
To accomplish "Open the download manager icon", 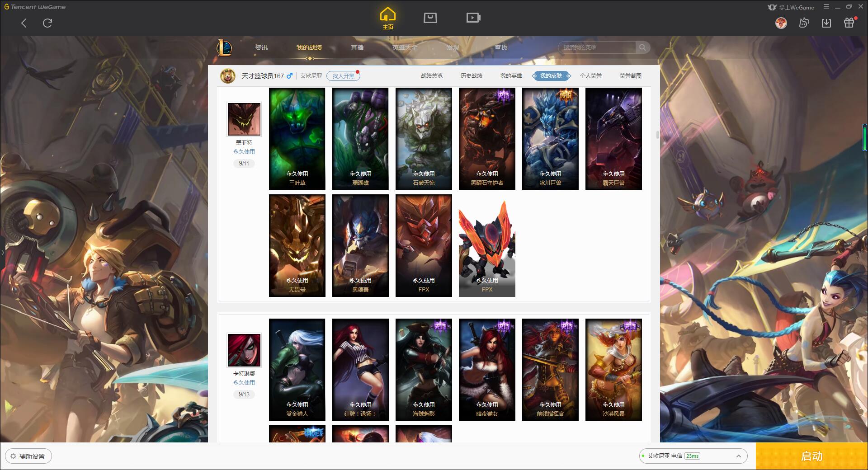I will [x=826, y=23].
